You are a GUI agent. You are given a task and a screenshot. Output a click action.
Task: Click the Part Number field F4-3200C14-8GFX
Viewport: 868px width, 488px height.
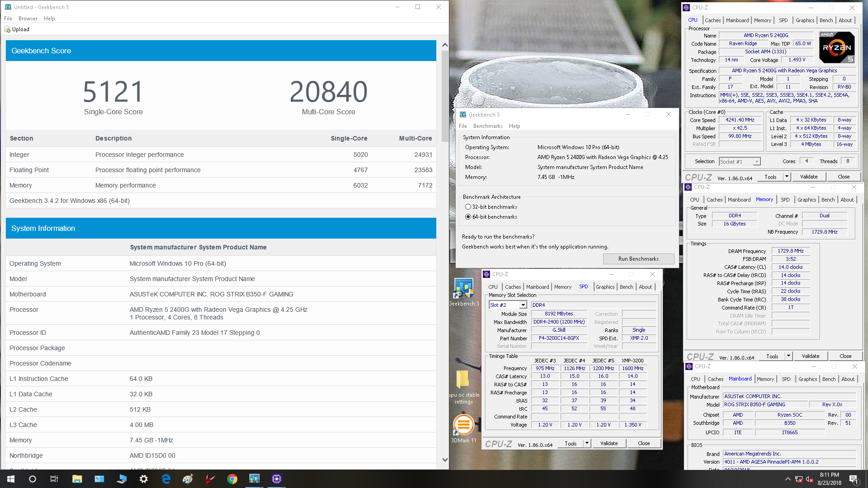click(559, 338)
